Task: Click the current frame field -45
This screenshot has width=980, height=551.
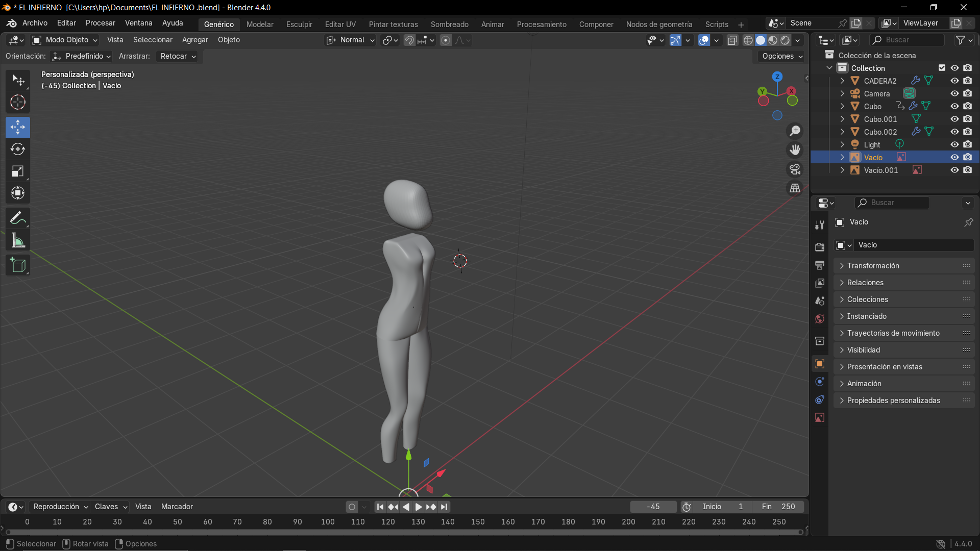Action: pos(653,507)
